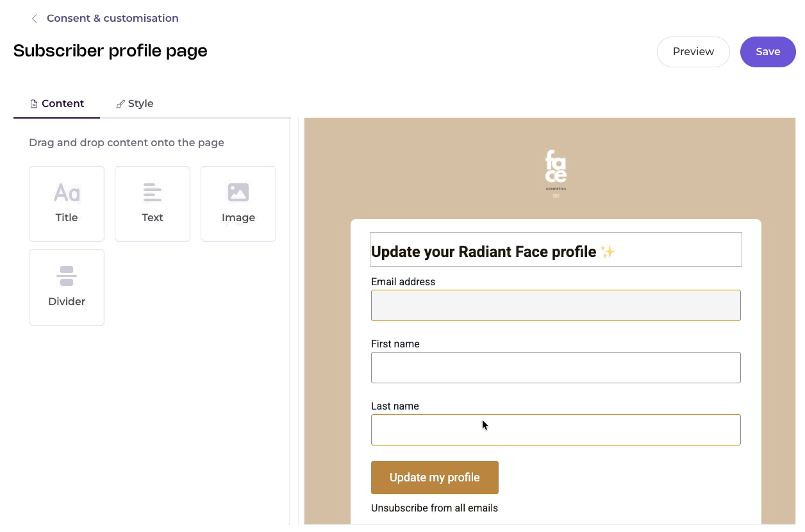
Task: Click the Email address field
Action: [556, 305]
